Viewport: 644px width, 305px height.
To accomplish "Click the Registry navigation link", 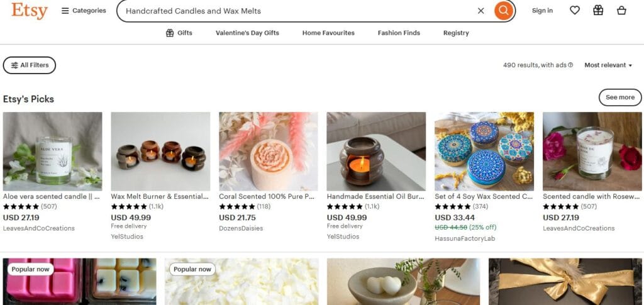I will pos(456,33).
